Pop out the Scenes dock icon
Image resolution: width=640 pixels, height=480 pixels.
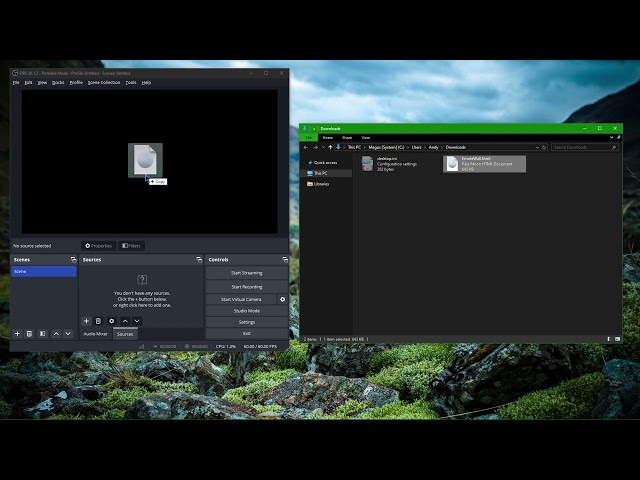click(x=73, y=260)
